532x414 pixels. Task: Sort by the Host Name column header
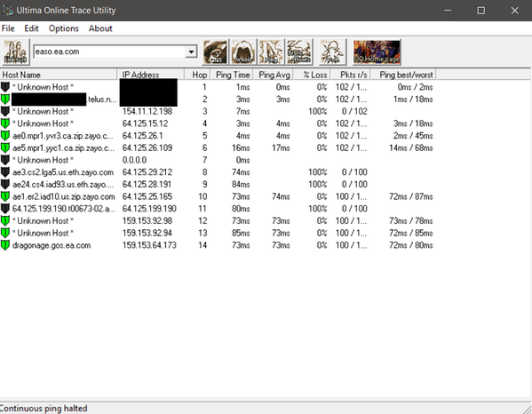(x=59, y=75)
